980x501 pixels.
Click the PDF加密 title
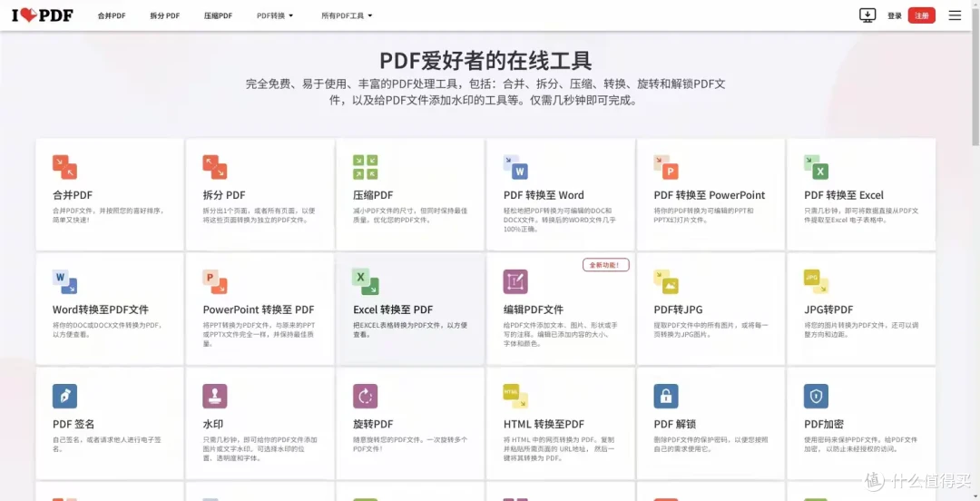point(824,424)
